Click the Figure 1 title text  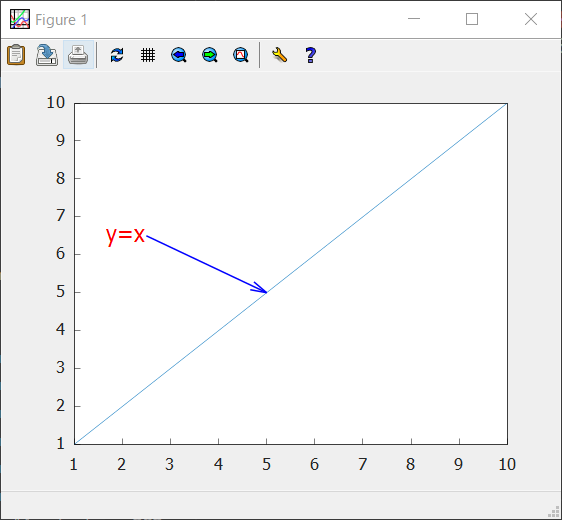point(61,20)
